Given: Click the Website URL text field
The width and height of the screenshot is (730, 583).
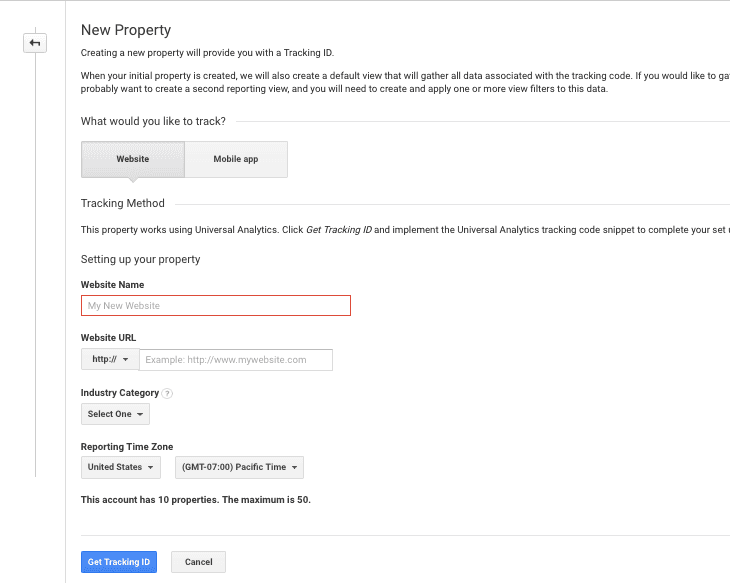Looking at the screenshot, I should coord(236,360).
